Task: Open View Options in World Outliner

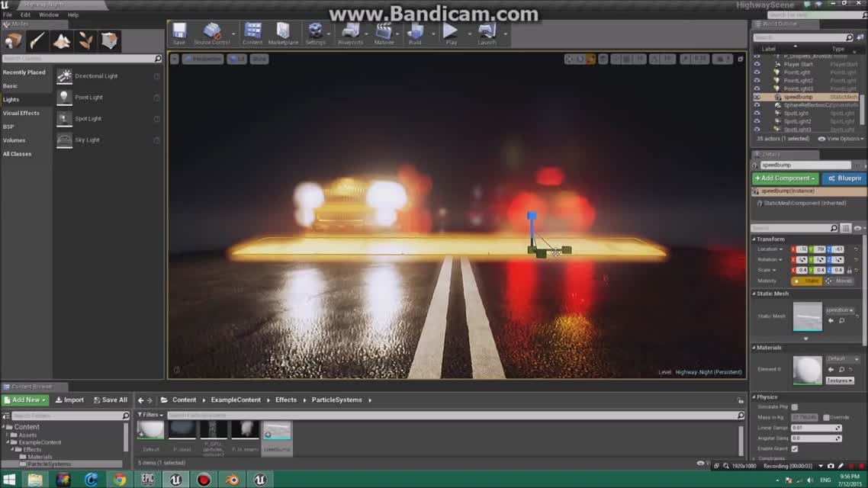Action: pyautogui.click(x=841, y=139)
